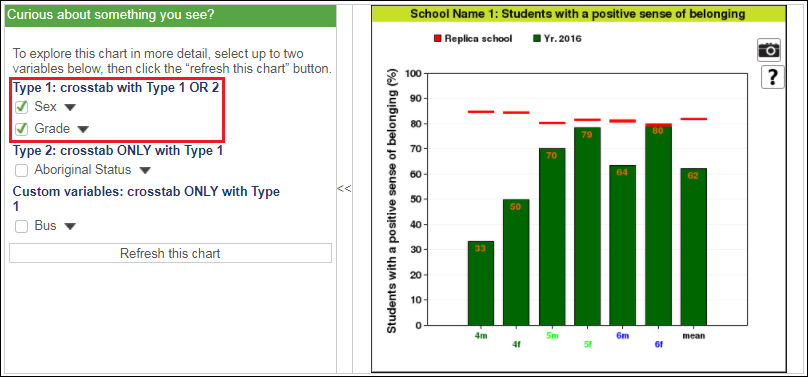The image size is (808, 377).
Task: Open the Aboriginal Status dropdown arrow
Action: point(145,170)
